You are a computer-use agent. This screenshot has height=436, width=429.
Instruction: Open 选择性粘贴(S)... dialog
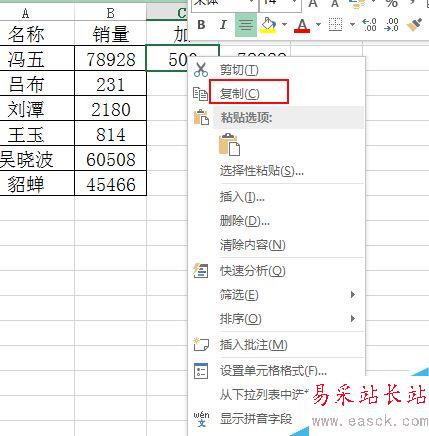[x=262, y=171]
